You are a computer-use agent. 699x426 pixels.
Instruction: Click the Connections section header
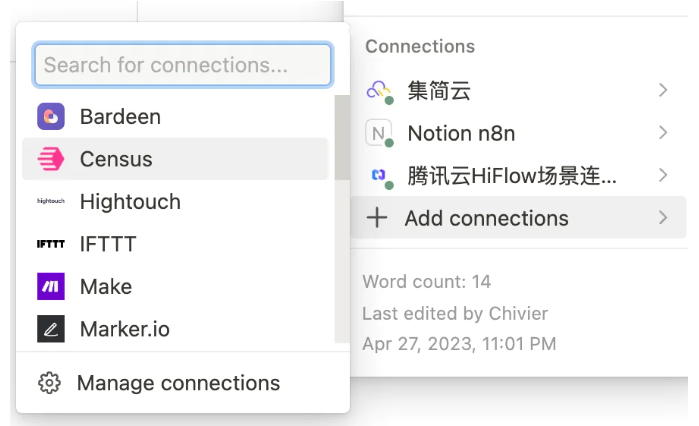pyautogui.click(x=420, y=46)
